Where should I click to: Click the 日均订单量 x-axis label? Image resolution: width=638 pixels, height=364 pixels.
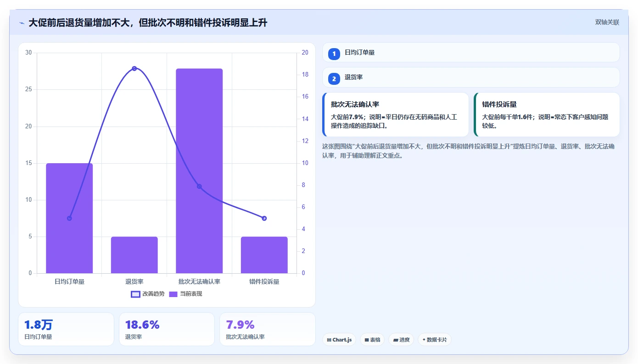point(69,281)
